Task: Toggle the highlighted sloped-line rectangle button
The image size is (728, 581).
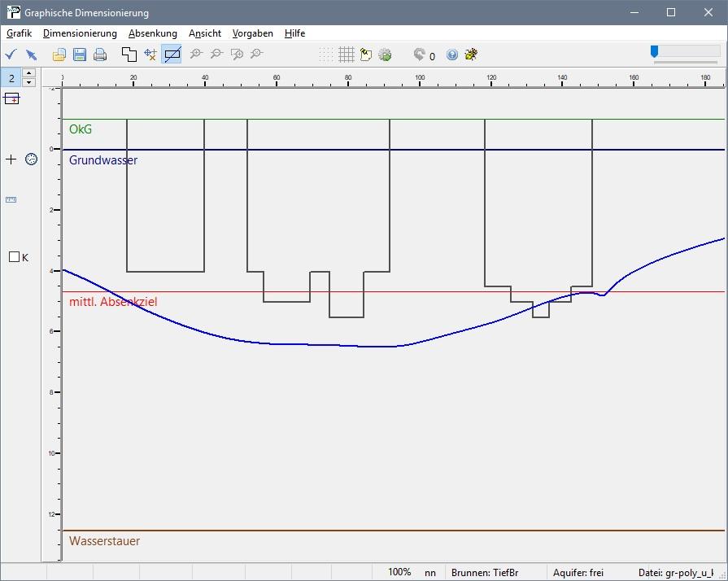Action: (172, 55)
